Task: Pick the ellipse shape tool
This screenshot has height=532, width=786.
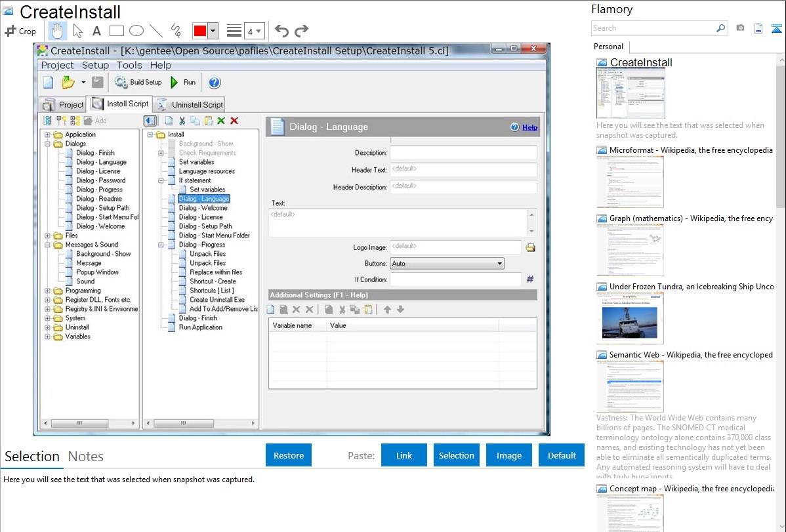Action: pyautogui.click(x=136, y=31)
